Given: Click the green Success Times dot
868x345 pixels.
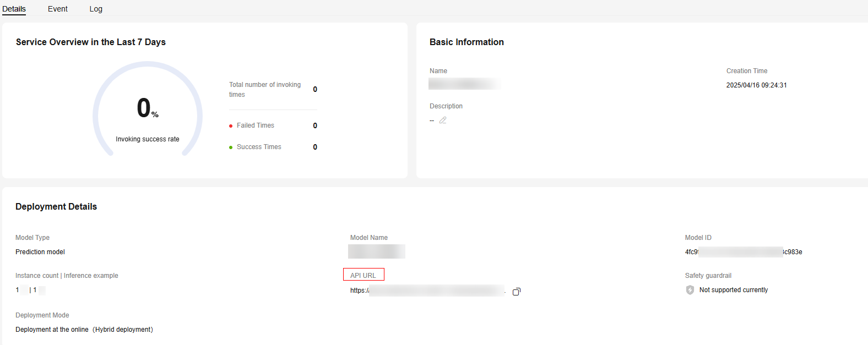Looking at the screenshot, I should point(231,147).
